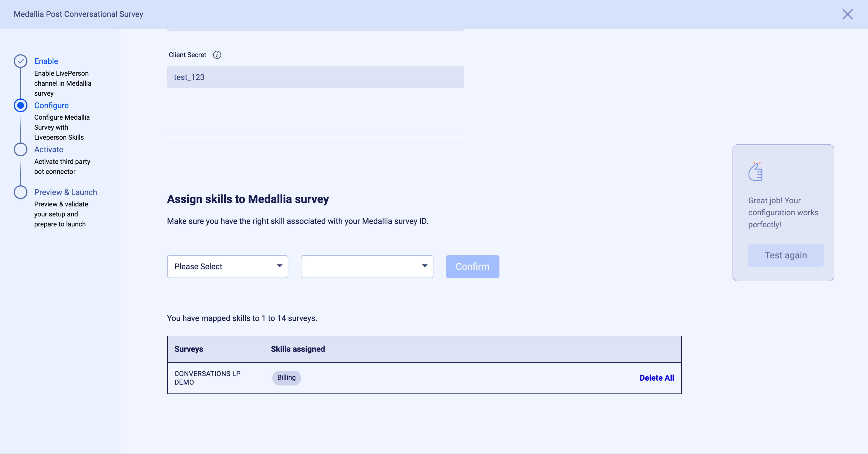Focus the Client Secret field test_123
The width and height of the screenshot is (868, 454).
(315, 77)
